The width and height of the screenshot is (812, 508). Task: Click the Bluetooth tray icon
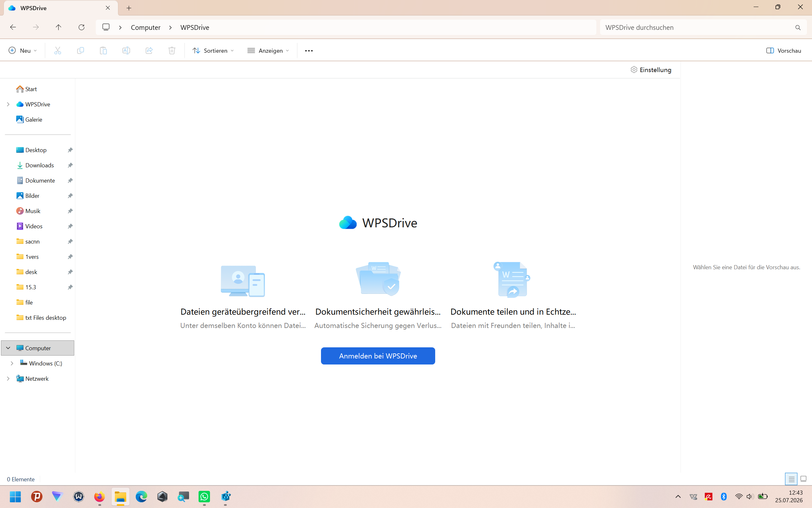tap(724, 496)
